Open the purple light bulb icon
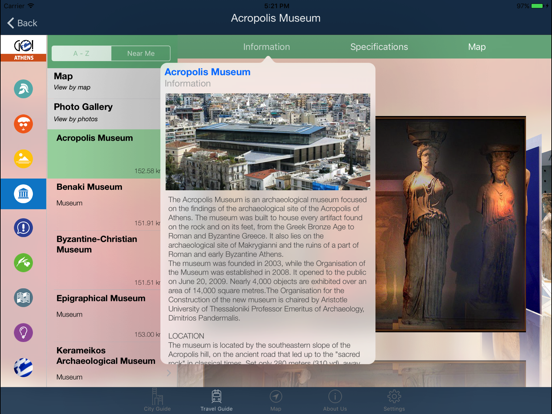 tap(24, 332)
